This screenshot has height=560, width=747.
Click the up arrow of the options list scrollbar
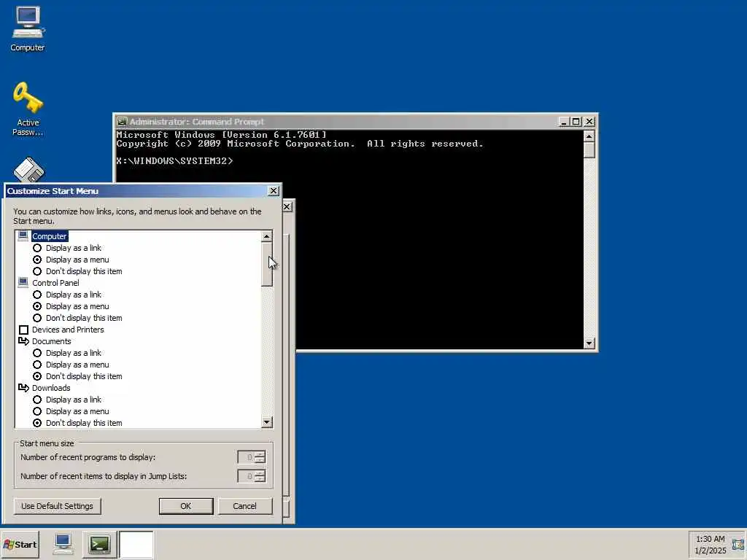pos(267,236)
